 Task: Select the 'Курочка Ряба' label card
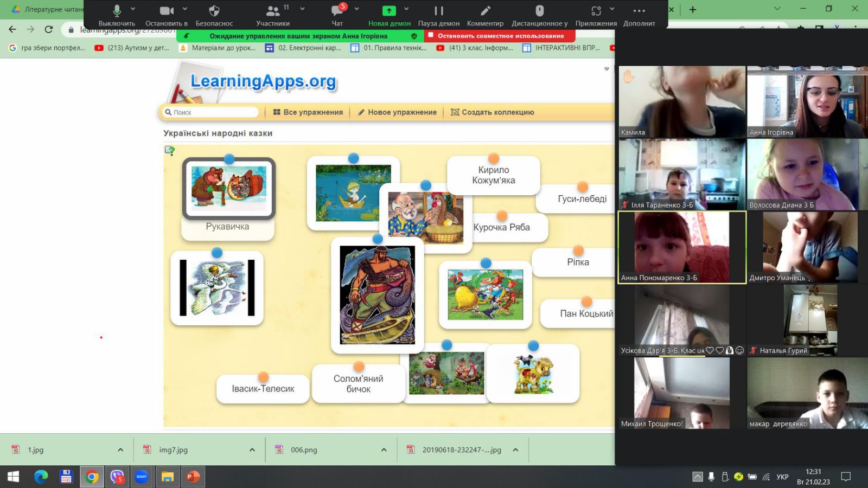click(x=510, y=227)
